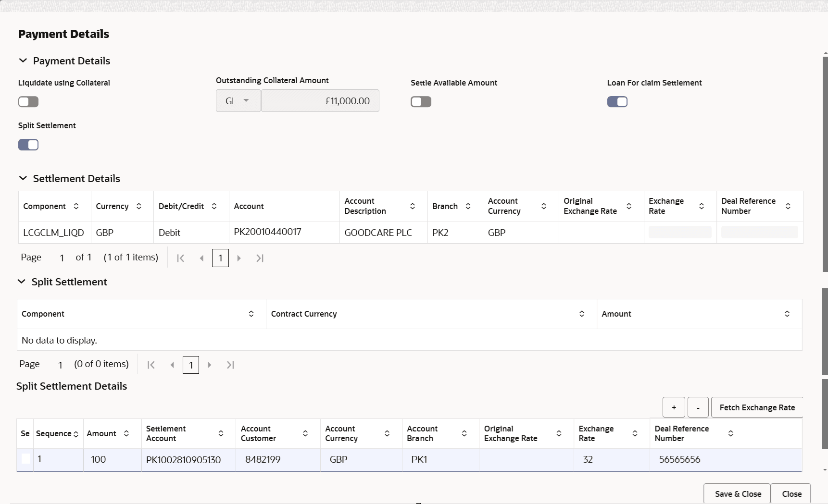Click the page number input under Settlement Details
The height and width of the screenshot is (504, 828).
220,258
